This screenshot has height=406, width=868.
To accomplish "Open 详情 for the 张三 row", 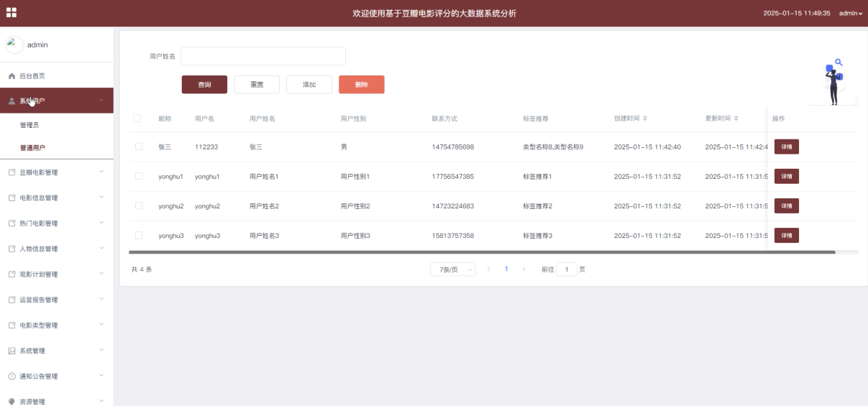I will click(786, 147).
